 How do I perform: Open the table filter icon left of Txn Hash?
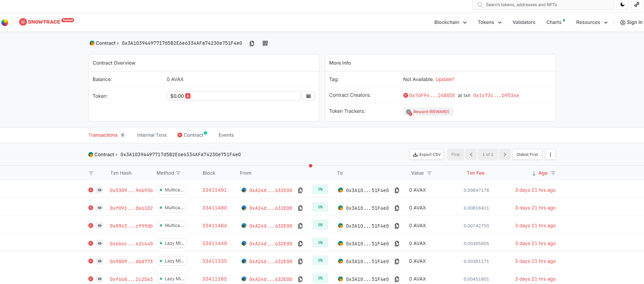[x=91, y=173]
